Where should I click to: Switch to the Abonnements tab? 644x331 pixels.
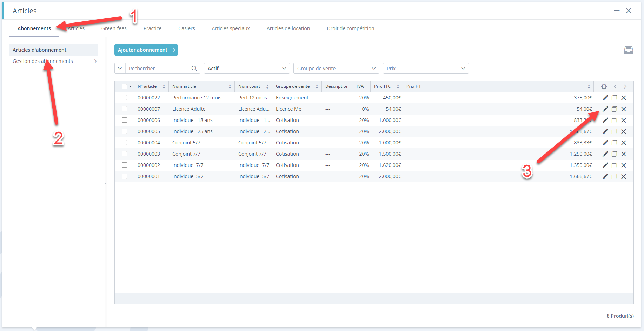(34, 28)
